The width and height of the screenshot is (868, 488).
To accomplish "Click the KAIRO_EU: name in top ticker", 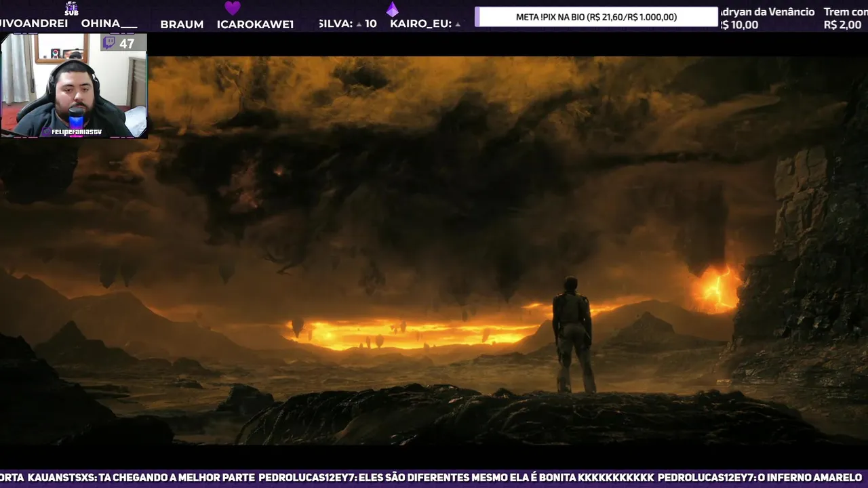I will 420,24.
